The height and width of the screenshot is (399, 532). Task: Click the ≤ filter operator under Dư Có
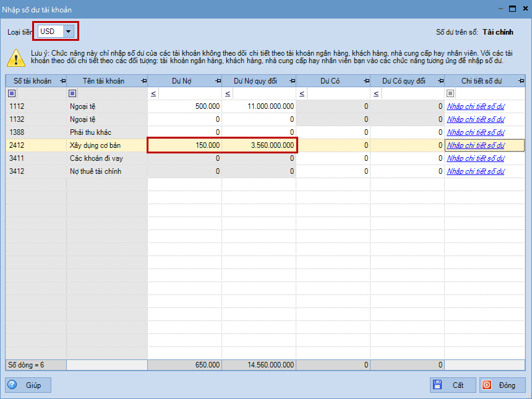click(x=301, y=93)
